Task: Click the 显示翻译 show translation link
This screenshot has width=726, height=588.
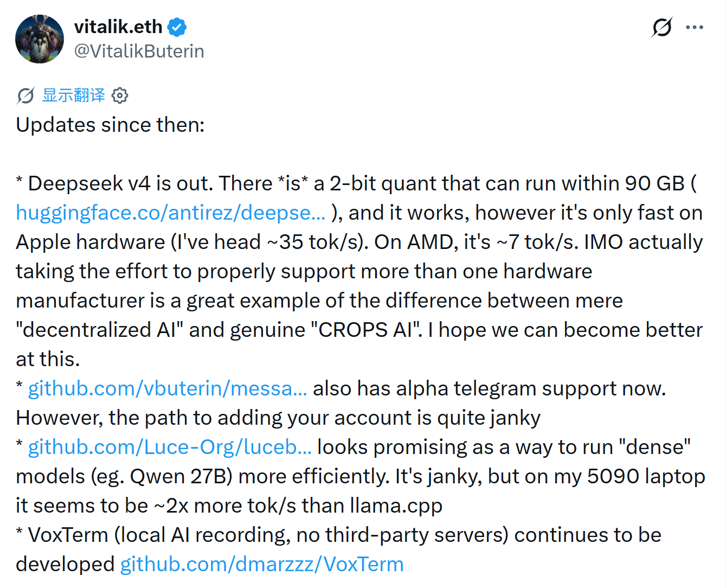Action: point(74,95)
